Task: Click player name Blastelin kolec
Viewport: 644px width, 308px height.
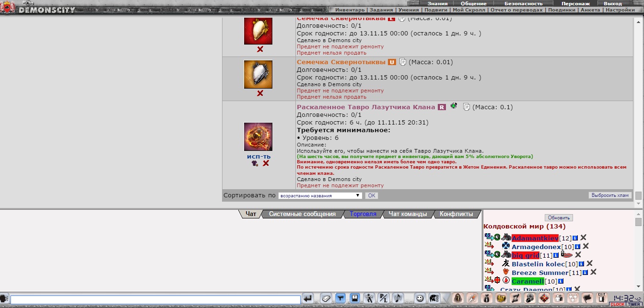Action: coord(538,264)
